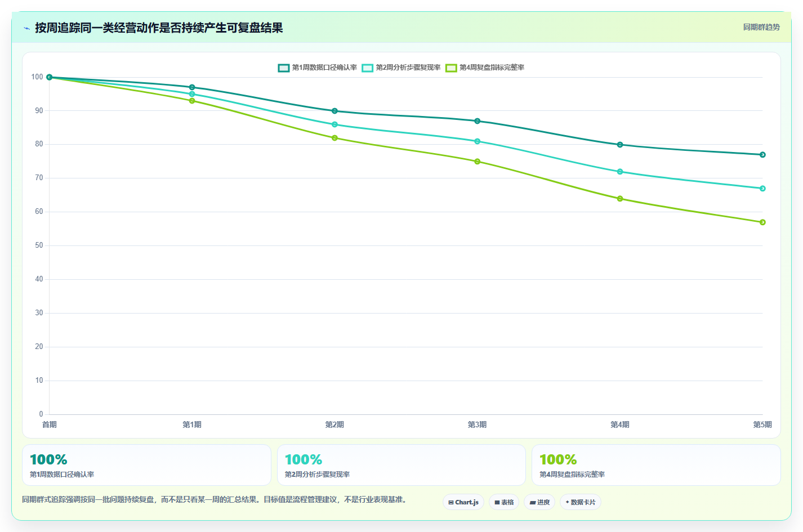
Task: Click the 首期 x-axis label
Action: pos(50,424)
